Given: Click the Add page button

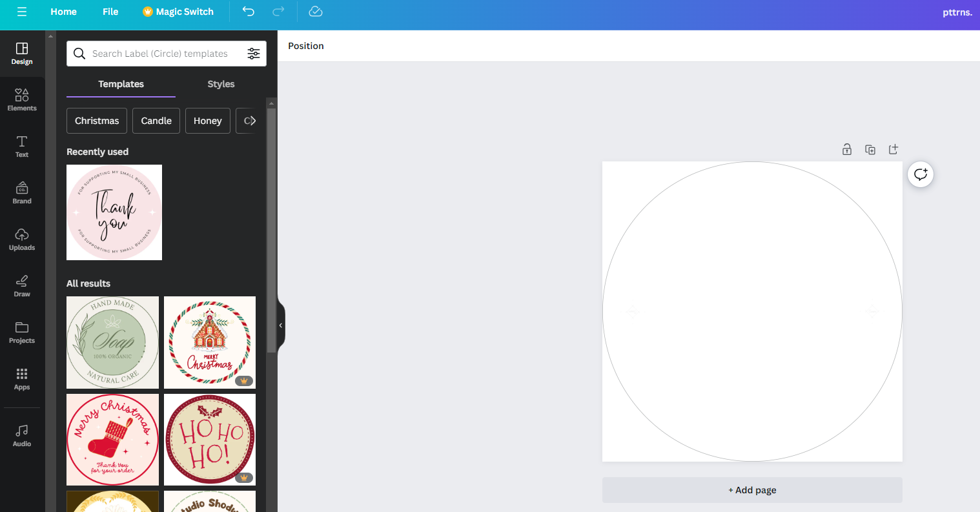Looking at the screenshot, I should [x=752, y=490].
